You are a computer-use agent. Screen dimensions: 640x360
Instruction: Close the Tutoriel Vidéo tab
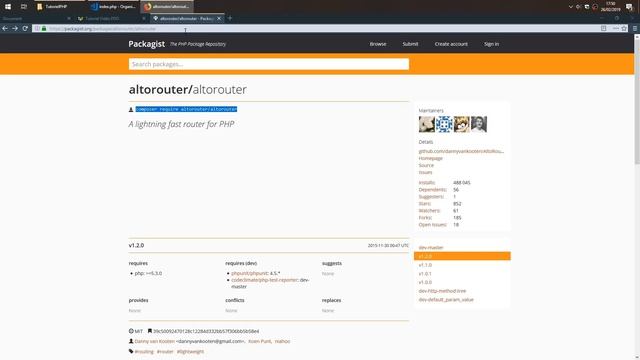point(144,18)
